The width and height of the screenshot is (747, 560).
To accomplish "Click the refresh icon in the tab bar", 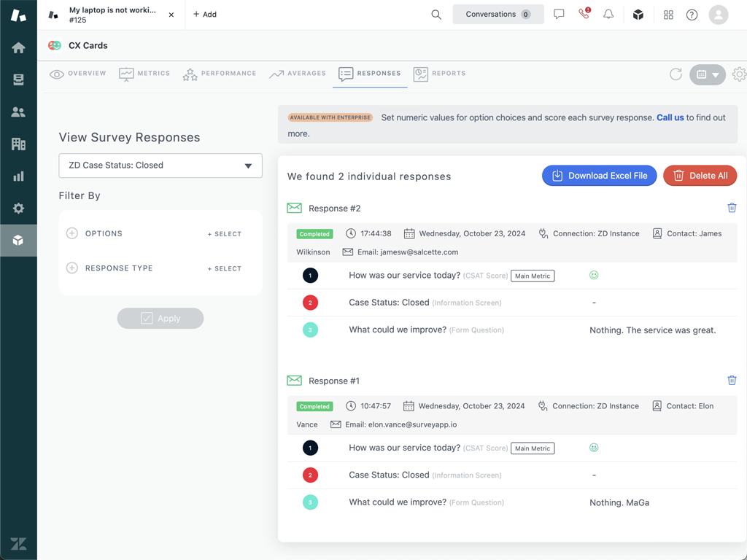I will 676,74.
